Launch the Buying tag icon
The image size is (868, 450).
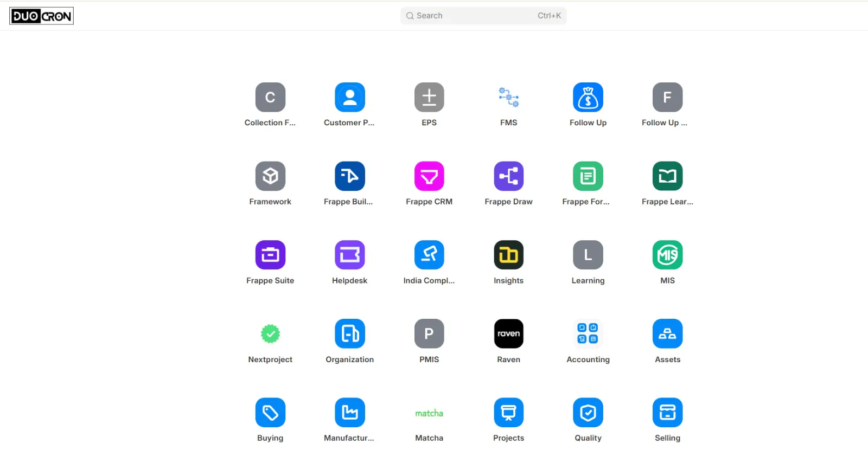[270, 413]
